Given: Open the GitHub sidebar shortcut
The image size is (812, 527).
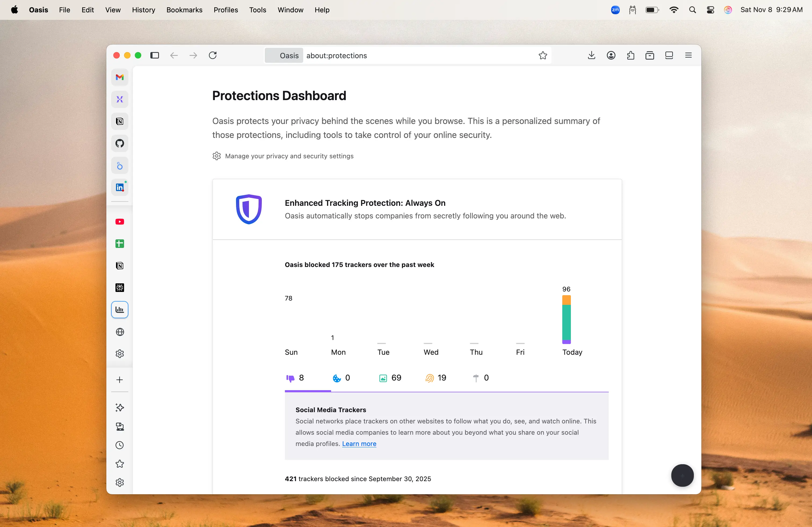Looking at the screenshot, I should click(119, 143).
